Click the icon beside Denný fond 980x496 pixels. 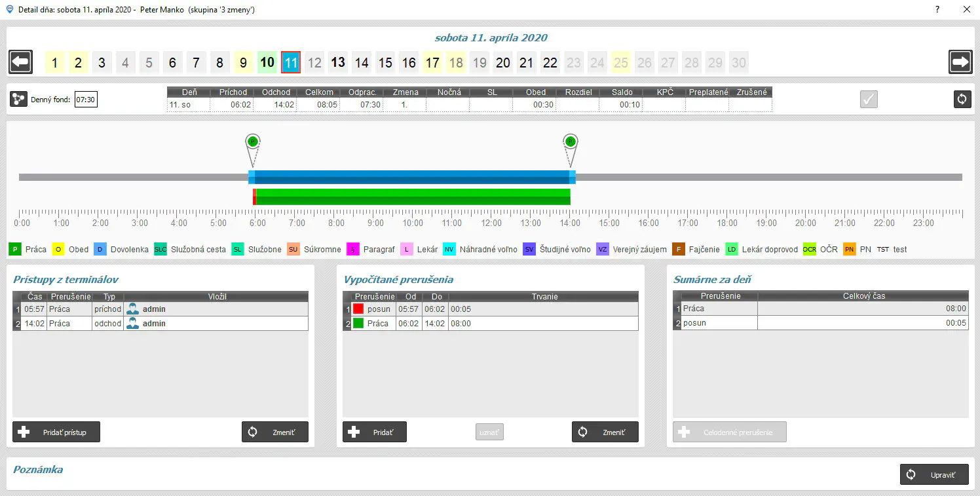[19, 100]
